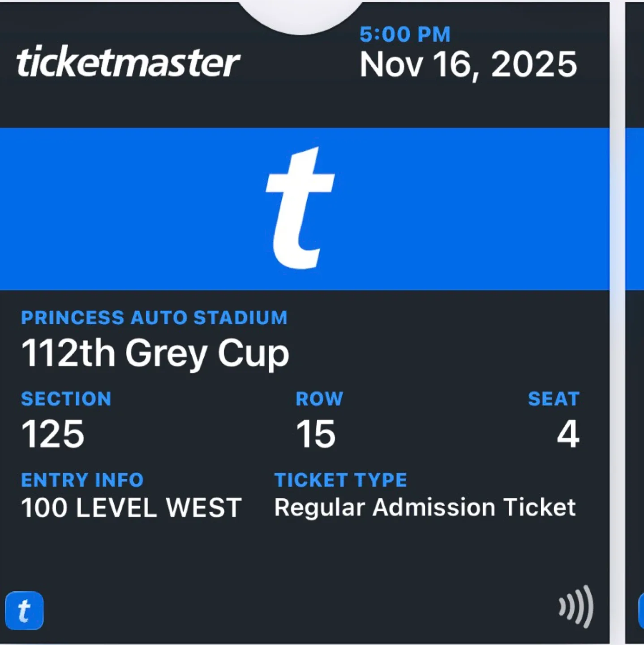The image size is (644, 645).
Task: Tap the small blue t badge bottom left
Action: tap(25, 610)
